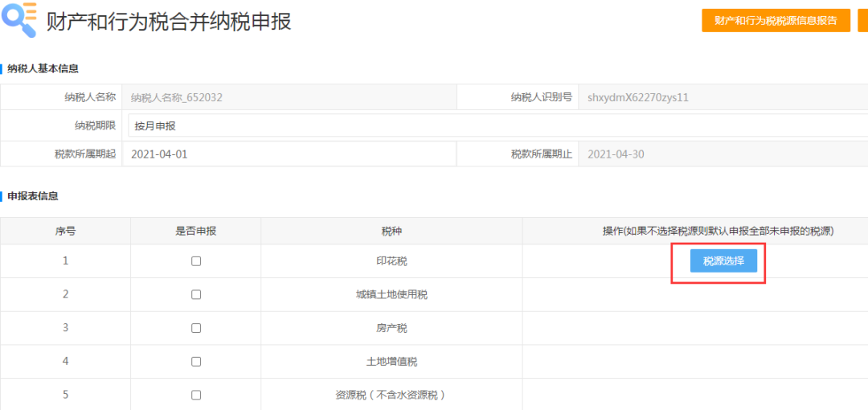Image resolution: width=868 pixels, height=410 pixels.
Task: Click the 纳税人名称 label
Action: click(x=90, y=97)
